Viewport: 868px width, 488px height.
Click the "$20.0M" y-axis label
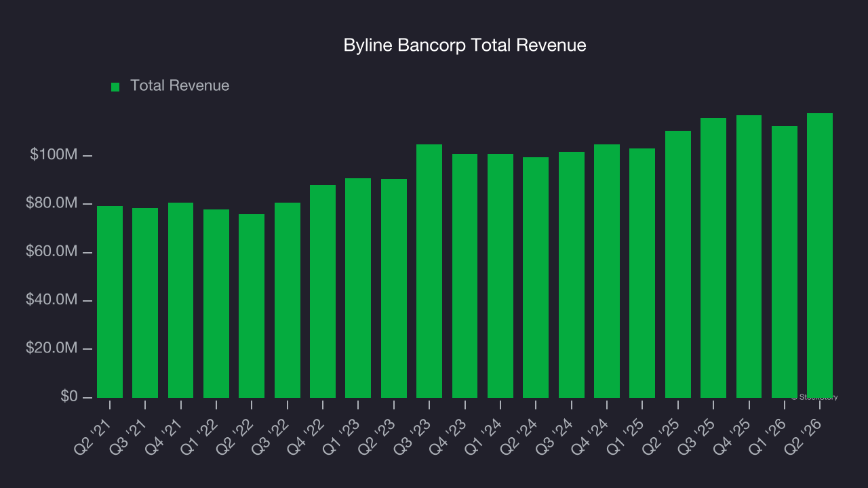pyautogui.click(x=52, y=348)
